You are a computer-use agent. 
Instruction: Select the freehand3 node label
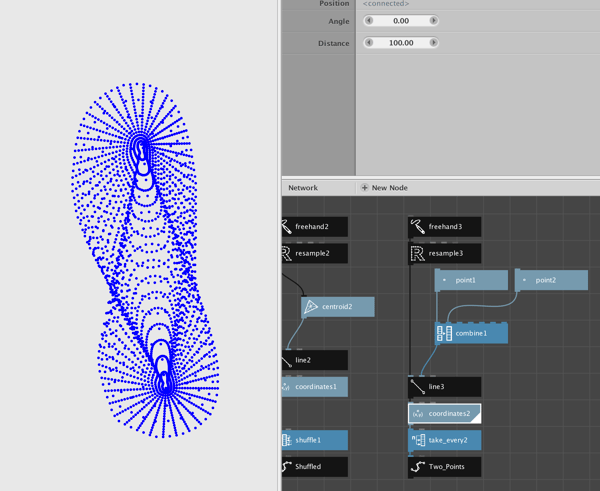coord(445,227)
